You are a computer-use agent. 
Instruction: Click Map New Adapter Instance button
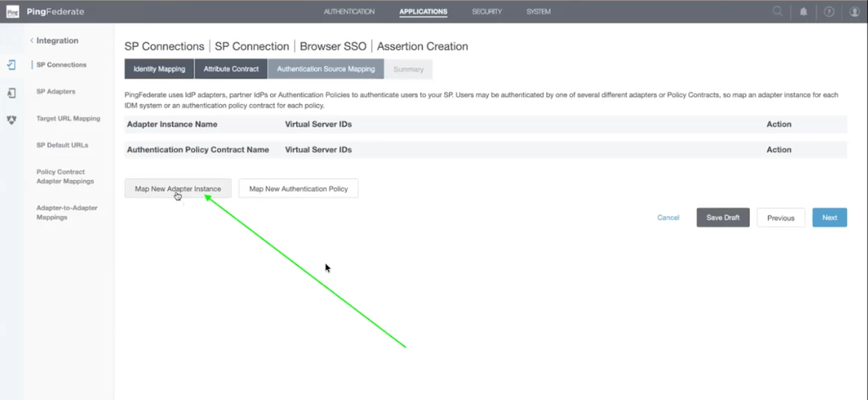177,188
